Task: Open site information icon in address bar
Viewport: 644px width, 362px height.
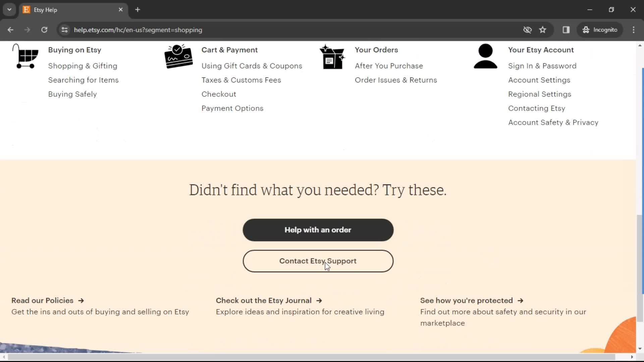Action: coord(65,30)
